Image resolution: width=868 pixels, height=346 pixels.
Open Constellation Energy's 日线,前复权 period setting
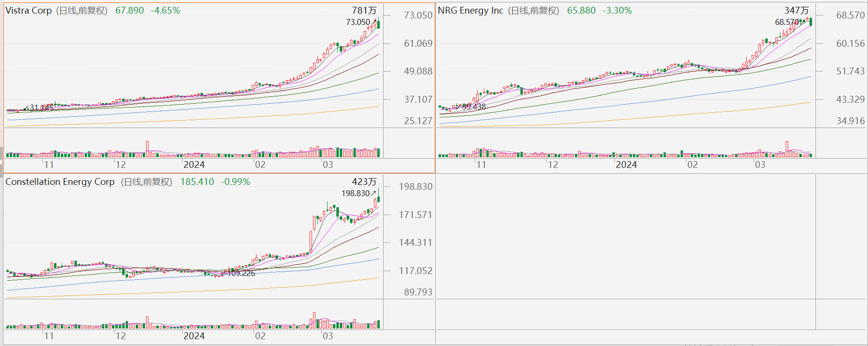(147, 182)
